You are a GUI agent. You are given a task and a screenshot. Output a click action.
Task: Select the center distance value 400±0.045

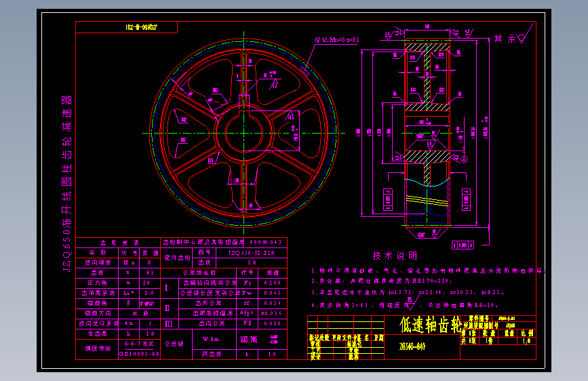(266, 242)
